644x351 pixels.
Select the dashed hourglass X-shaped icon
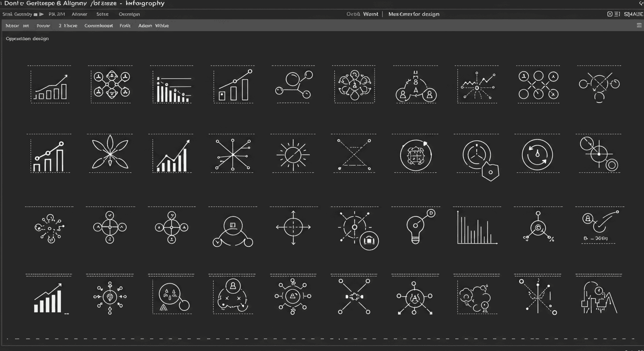(354, 154)
